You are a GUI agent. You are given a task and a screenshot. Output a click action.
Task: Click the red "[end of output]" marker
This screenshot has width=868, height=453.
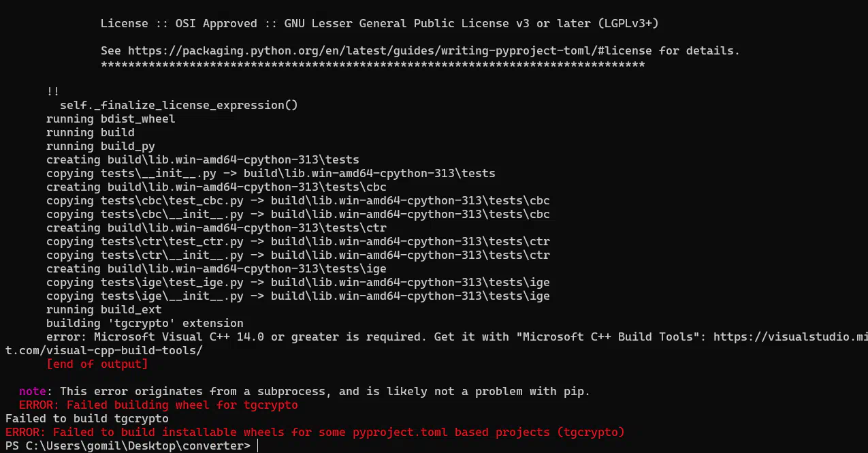(97, 364)
